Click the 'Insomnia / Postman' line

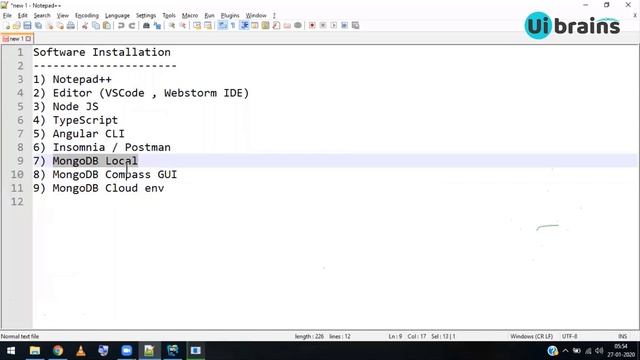click(111, 147)
